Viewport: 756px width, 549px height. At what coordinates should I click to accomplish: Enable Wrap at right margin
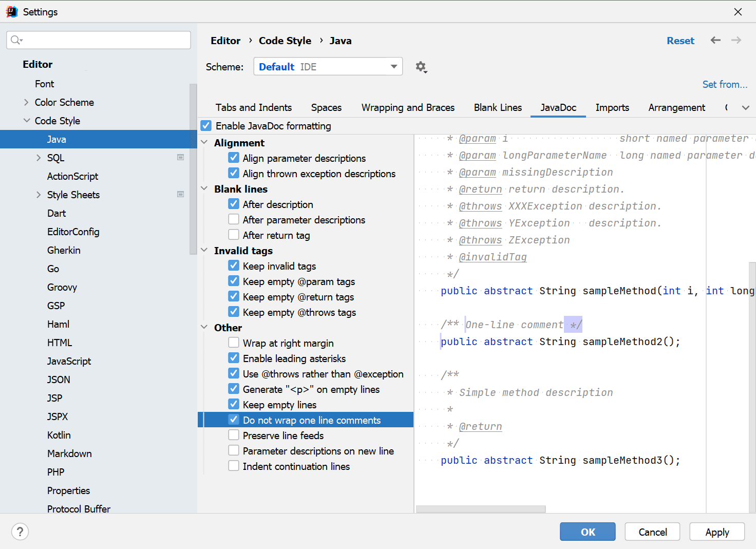coord(234,343)
